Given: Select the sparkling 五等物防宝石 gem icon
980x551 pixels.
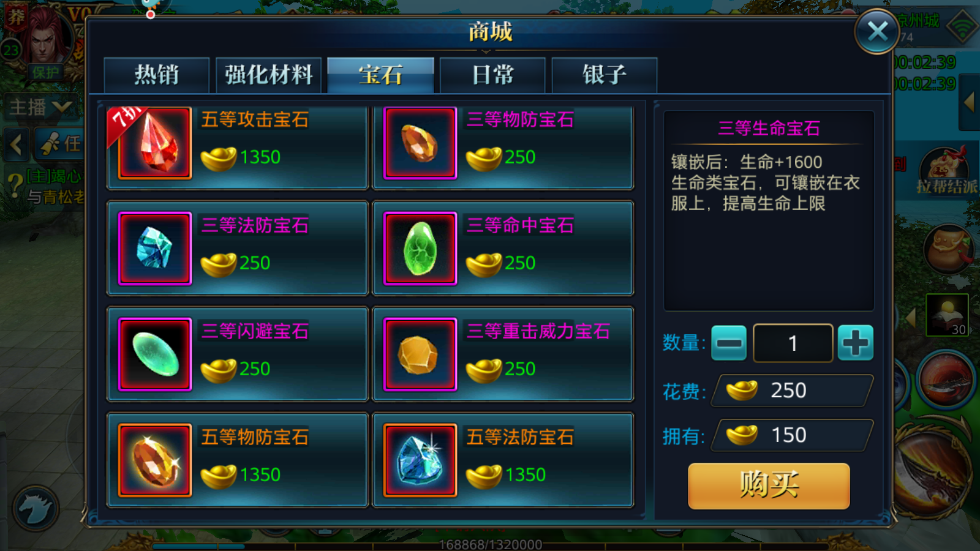Looking at the screenshot, I should click(155, 460).
